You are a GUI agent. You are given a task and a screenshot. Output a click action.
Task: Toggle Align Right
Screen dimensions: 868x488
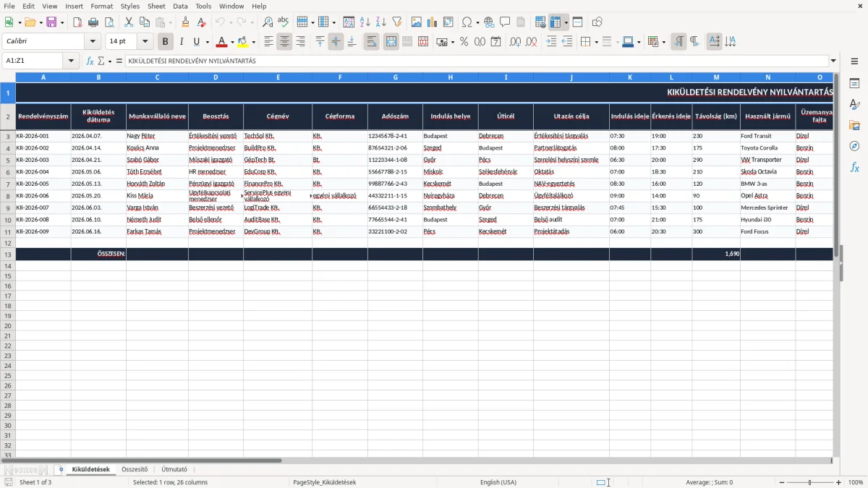coord(300,42)
